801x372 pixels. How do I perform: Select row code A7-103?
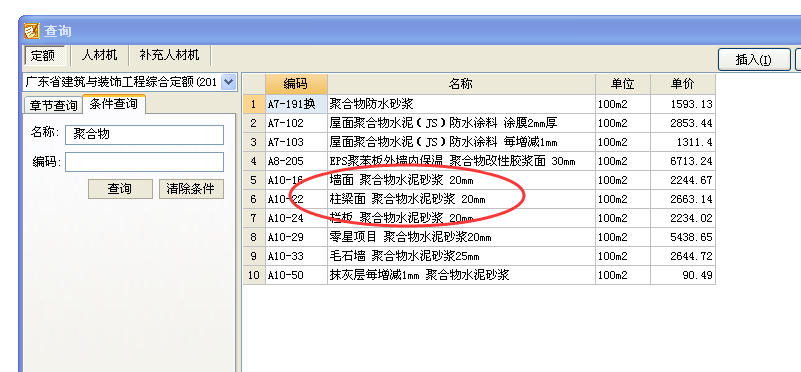[x=296, y=142]
